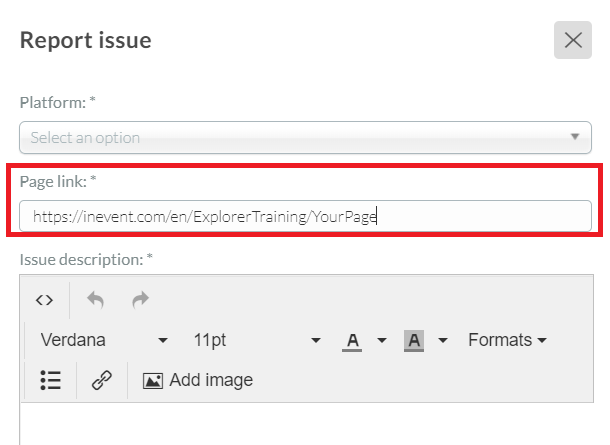Click the Platform dropdown arrow

[575, 137]
